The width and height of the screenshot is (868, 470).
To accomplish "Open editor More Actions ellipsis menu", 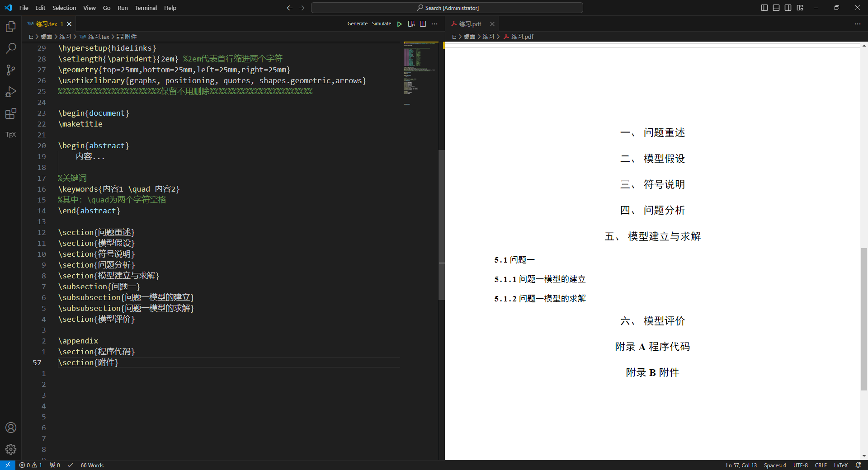I will [x=434, y=24].
